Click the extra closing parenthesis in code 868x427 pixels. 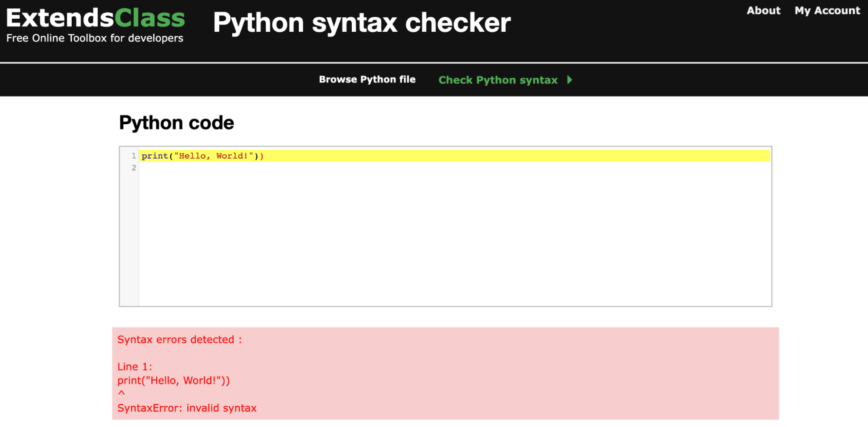pos(261,156)
